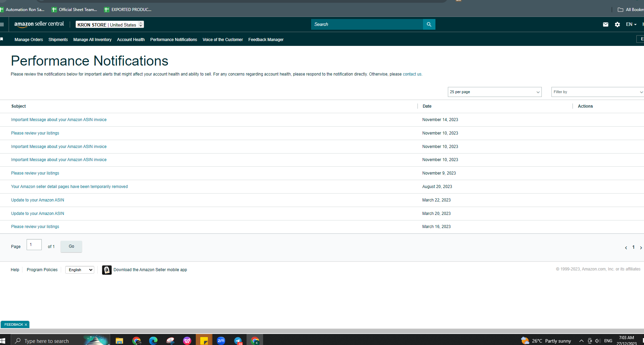This screenshot has width=644, height=345.
Task: Click the Help footer link
Action: 15,270
